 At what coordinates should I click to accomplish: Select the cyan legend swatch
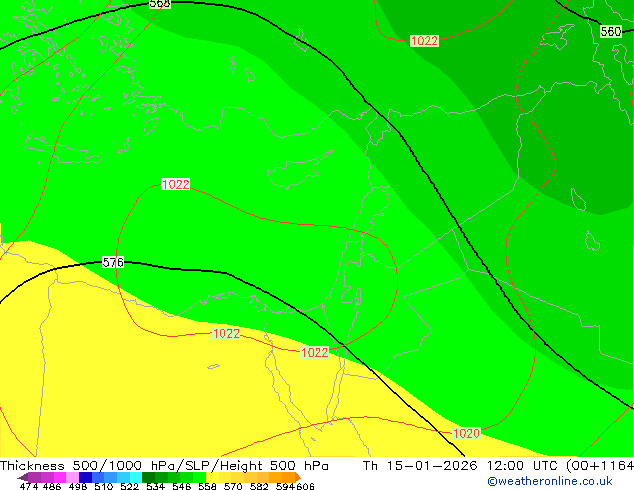(136, 477)
